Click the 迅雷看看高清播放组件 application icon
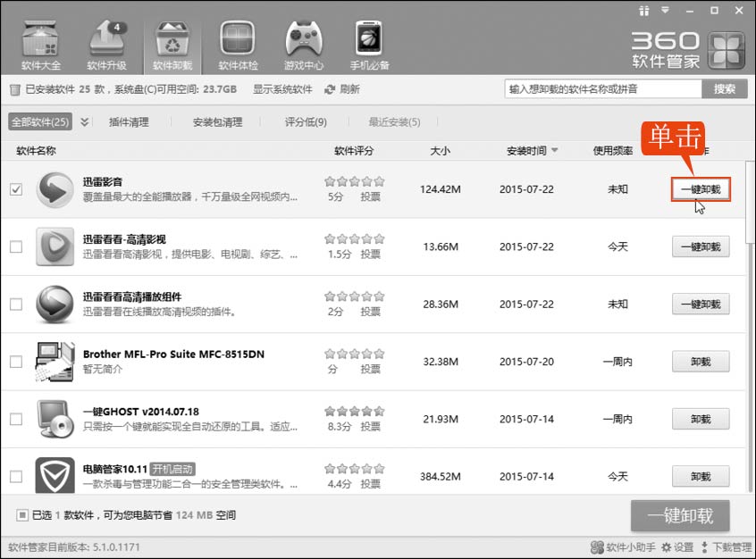Screen dimensions: 756x559 tap(55, 305)
